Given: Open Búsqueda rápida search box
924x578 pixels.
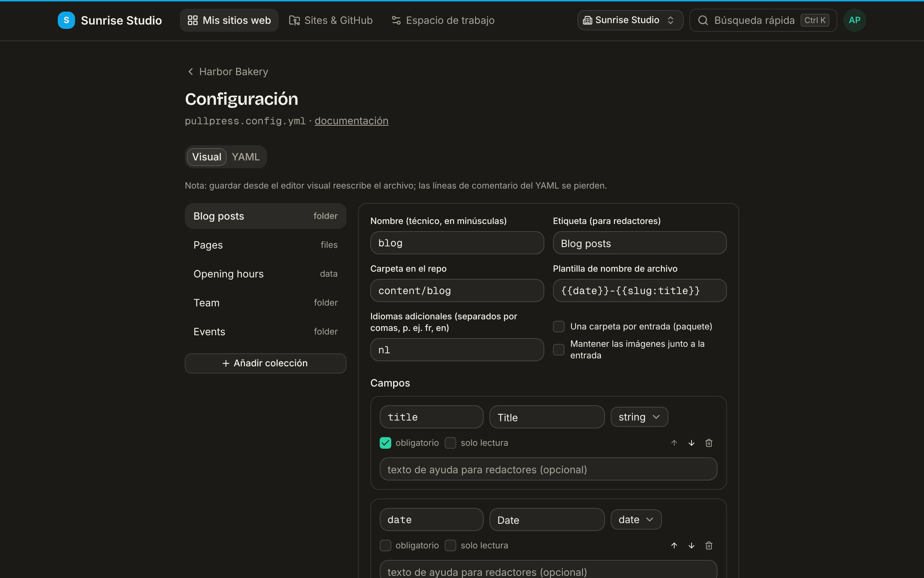Looking at the screenshot, I should pyautogui.click(x=763, y=20).
